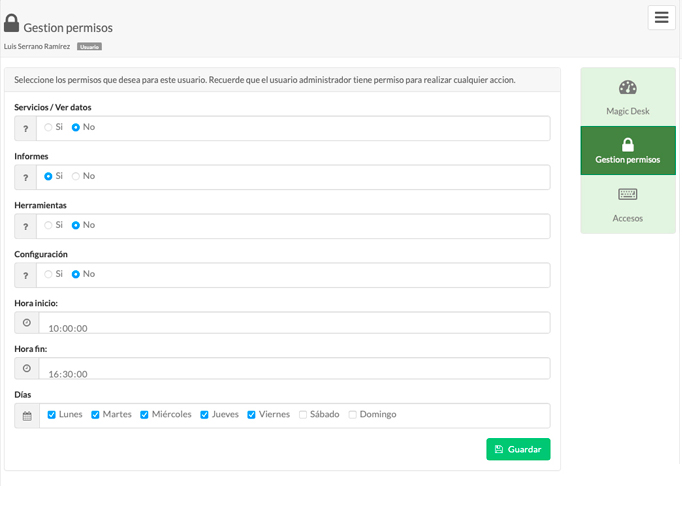Click the clock icon beside Hora inicio
This screenshot has width=682, height=518.
click(27, 323)
